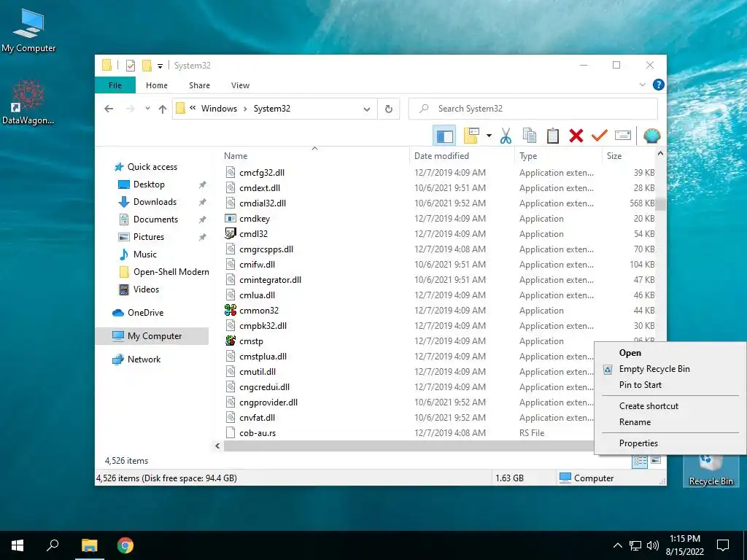Image resolution: width=747 pixels, height=560 pixels.
Task: Switch to Details view toggle
Action: coord(640,461)
